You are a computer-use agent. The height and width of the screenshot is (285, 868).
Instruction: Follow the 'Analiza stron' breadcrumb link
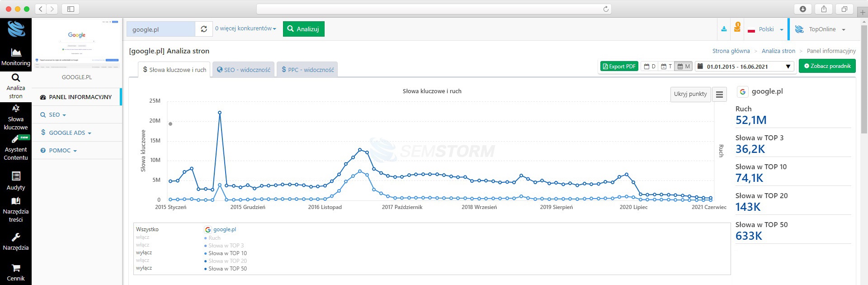coord(778,51)
